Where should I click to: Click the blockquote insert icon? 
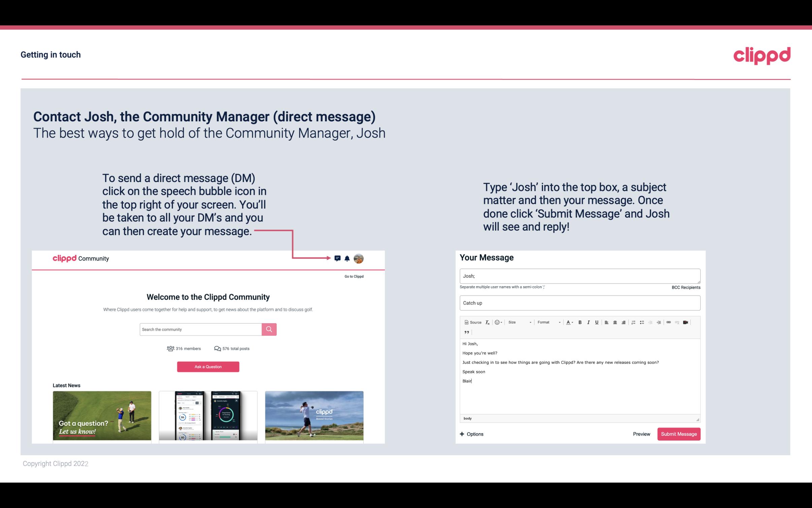click(x=465, y=332)
